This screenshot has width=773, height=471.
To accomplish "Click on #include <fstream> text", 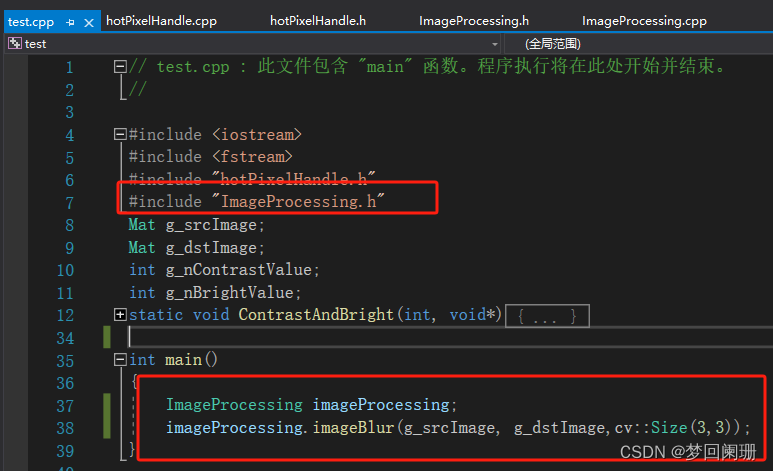I will (x=211, y=157).
